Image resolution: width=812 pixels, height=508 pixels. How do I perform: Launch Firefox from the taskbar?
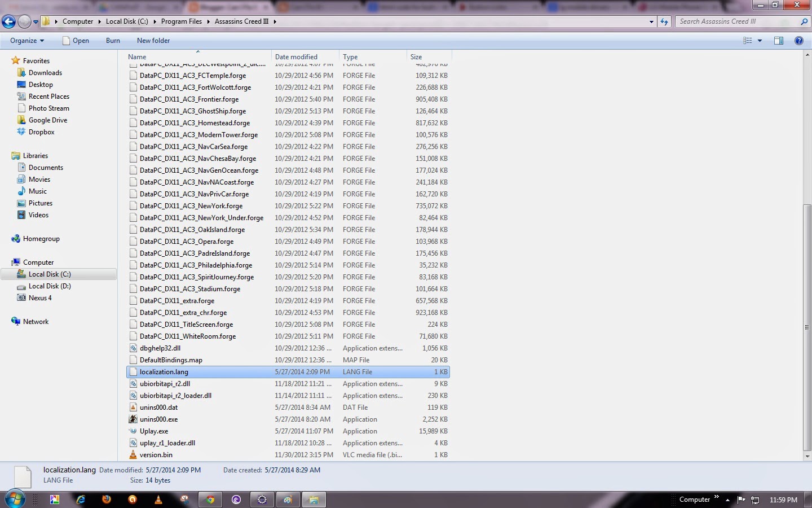107,500
